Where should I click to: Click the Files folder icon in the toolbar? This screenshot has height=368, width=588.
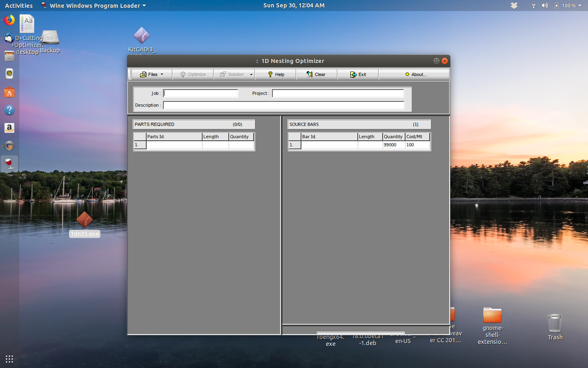(143, 74)
